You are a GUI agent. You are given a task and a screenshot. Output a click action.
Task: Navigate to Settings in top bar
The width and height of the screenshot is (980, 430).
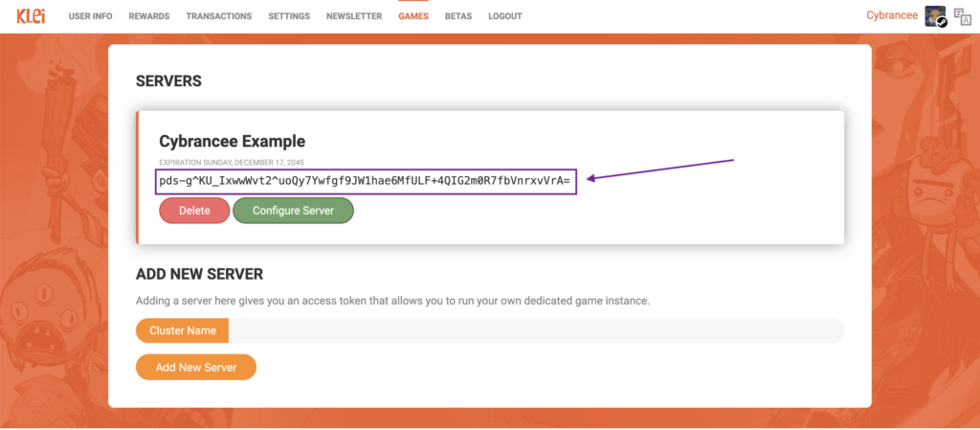(x=289, y=16)
